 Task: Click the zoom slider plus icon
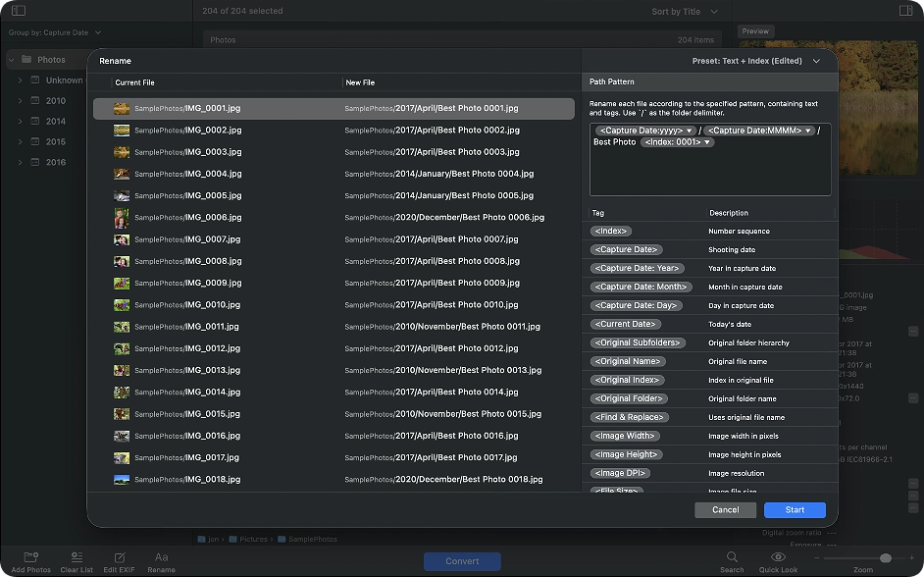912,557
